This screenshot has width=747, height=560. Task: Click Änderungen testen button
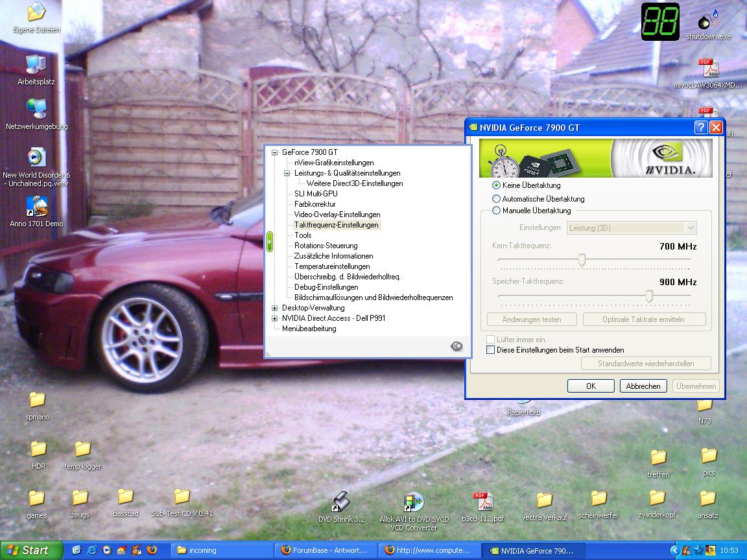point(532,320)
